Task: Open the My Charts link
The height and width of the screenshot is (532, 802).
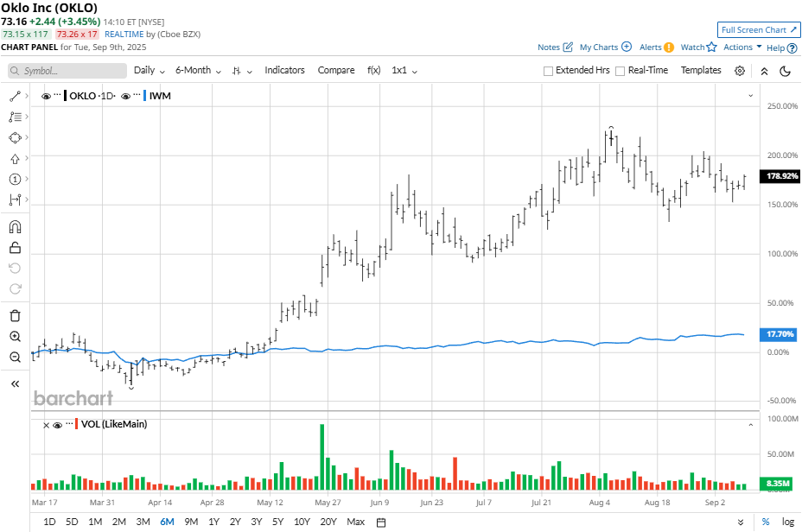Action: point(599,47)
